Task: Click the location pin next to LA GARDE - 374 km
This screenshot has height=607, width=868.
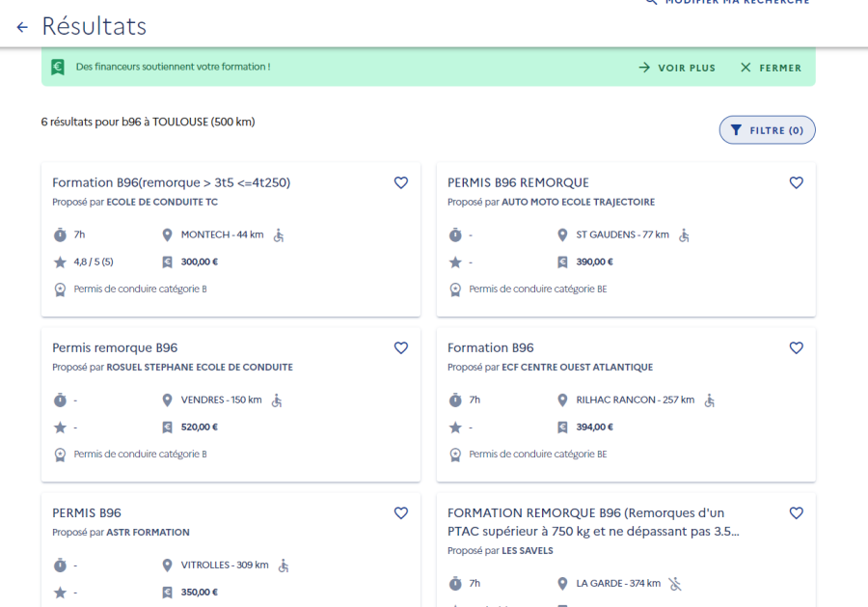Action: click(x=562, y=583)
